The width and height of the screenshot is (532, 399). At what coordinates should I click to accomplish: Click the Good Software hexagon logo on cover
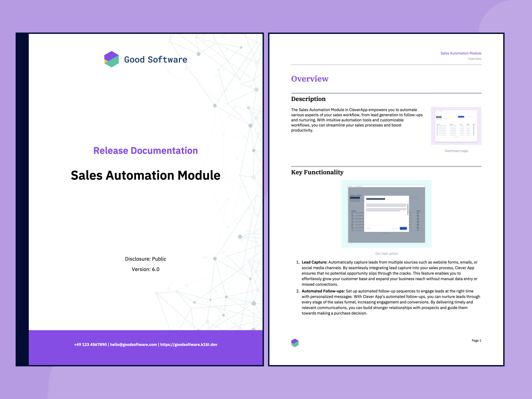click(x=111, y=59)
